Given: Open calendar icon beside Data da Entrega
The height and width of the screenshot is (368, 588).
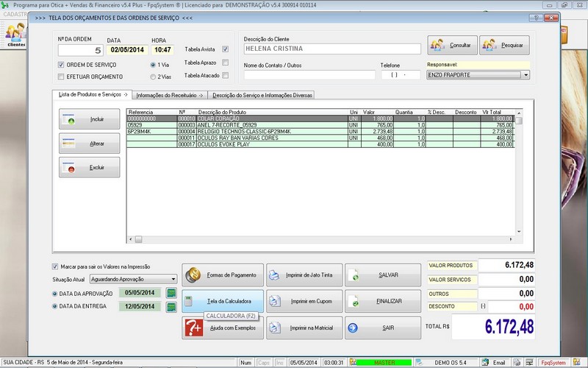Looking at the screenshot, I should click(172, 307).
